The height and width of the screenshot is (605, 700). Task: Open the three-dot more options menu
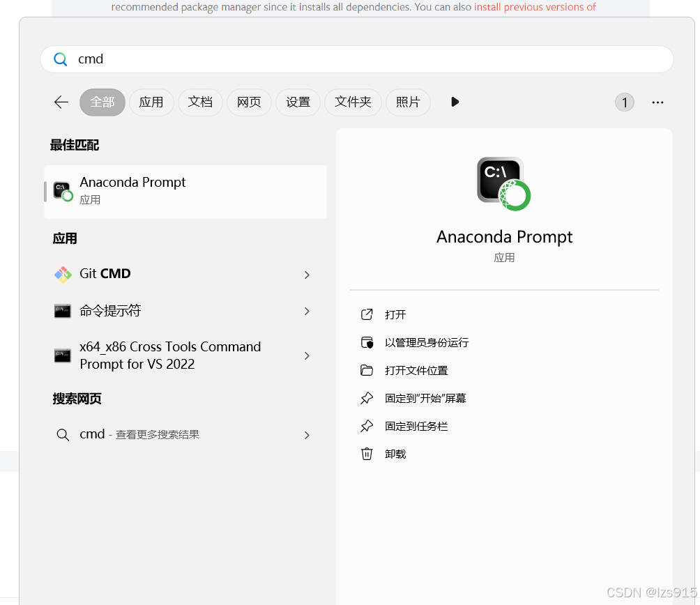pyautogui.click(x=657, y=102)
